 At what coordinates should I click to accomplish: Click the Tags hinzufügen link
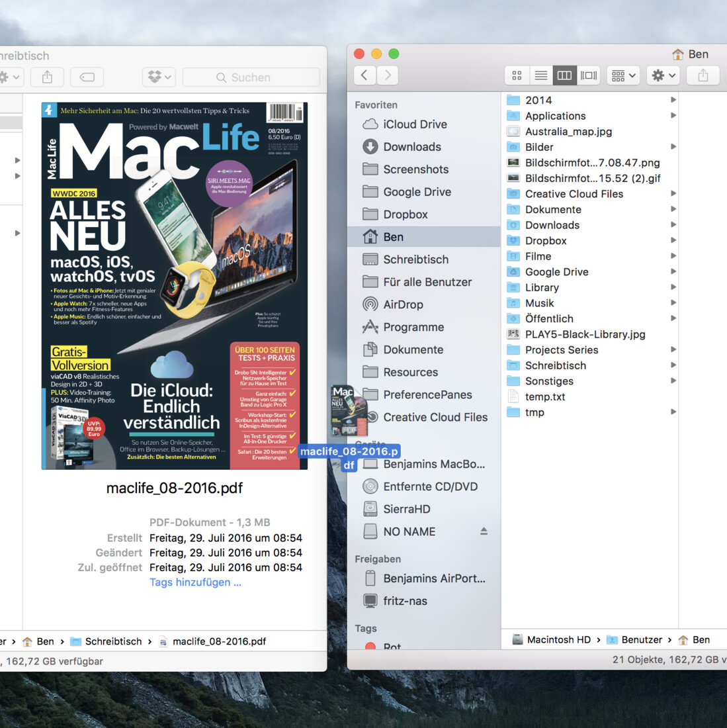(195, 582)
